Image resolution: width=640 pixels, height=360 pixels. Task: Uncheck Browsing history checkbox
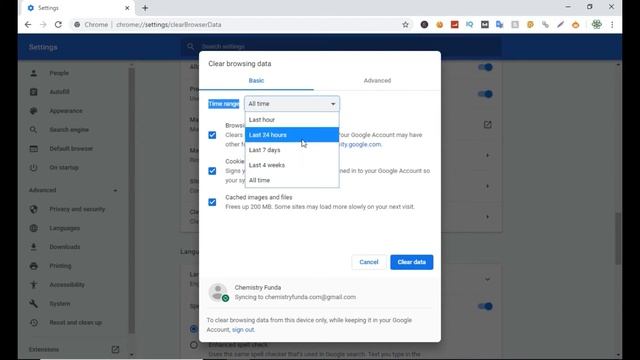(x=212, y=135)
